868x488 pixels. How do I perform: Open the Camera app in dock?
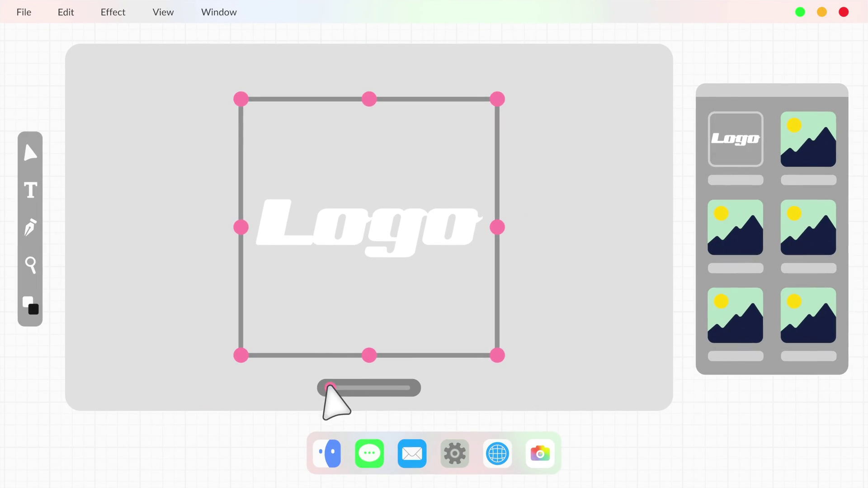(x=540, y=453)
